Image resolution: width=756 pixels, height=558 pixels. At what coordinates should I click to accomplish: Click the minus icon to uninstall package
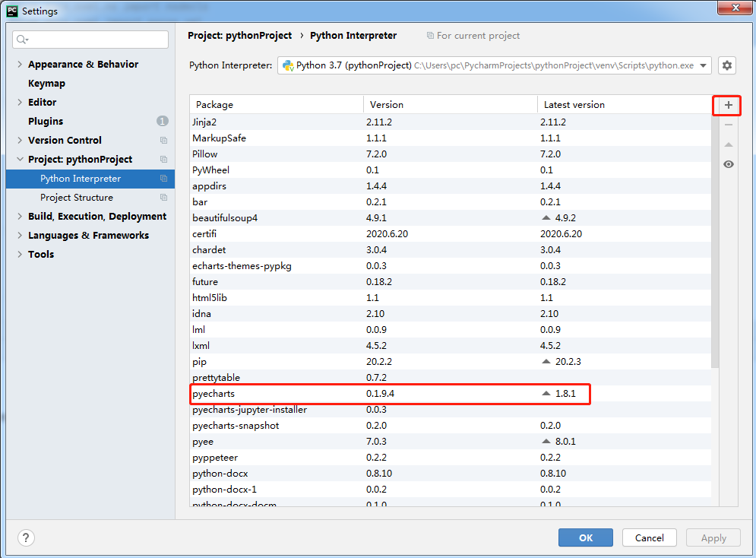pyautogui.click(x=728, y=125)
